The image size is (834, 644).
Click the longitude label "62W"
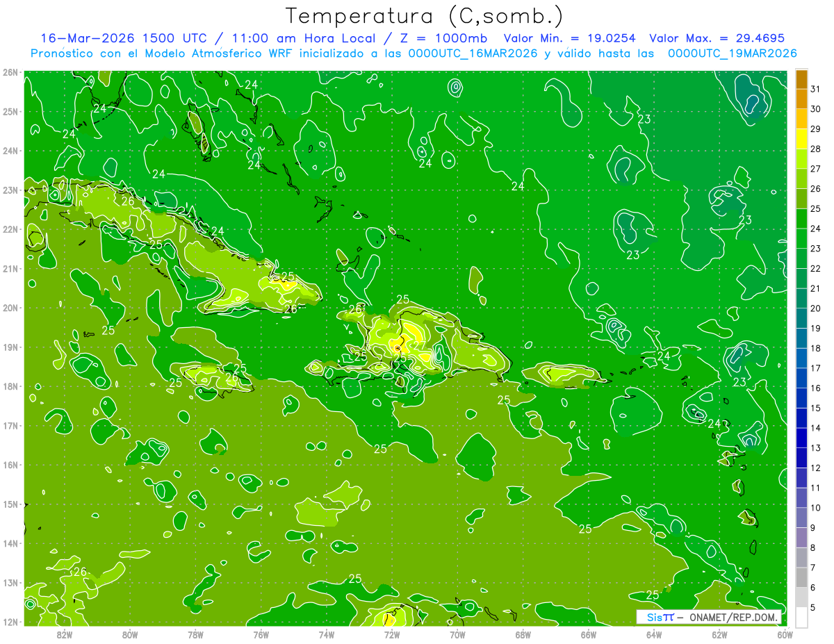[x=719, y=634]
